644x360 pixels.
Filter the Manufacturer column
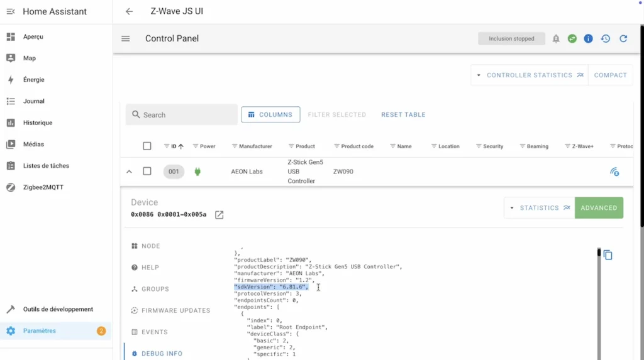pos(235,146)
